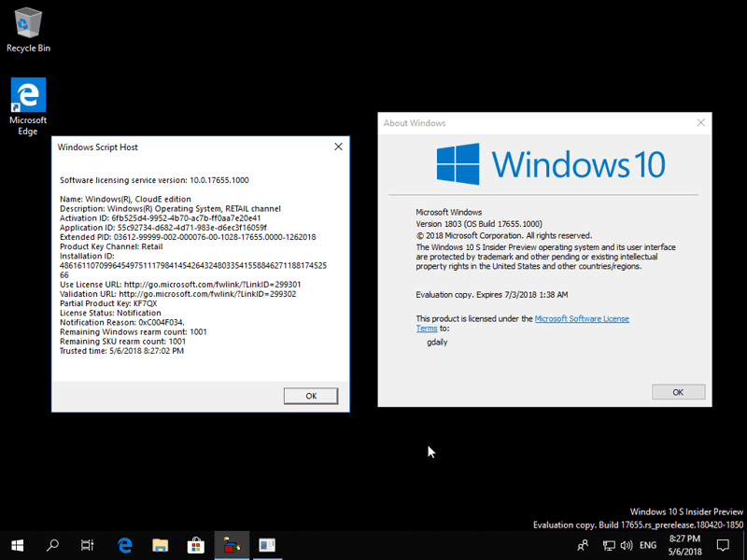This screenshot has width=747, height=560.
Task: Click OK in Windows Script Host dialog
Action: click(311, 396)
